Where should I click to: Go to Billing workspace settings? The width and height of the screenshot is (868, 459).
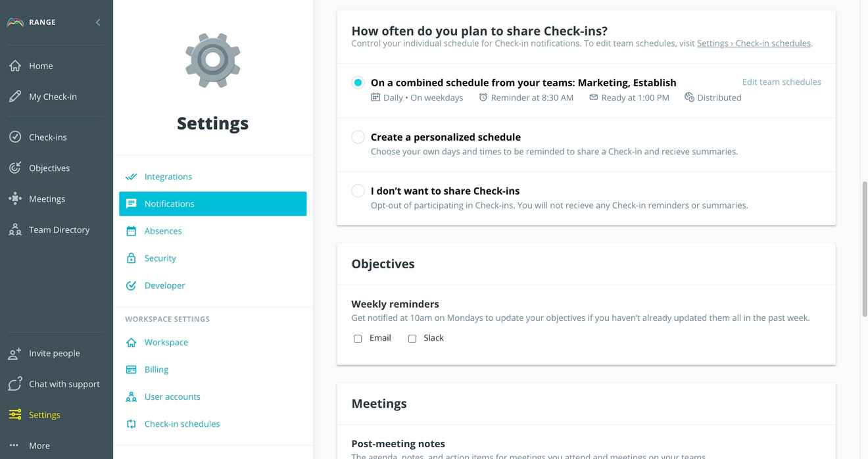click(x=157, y=370)
